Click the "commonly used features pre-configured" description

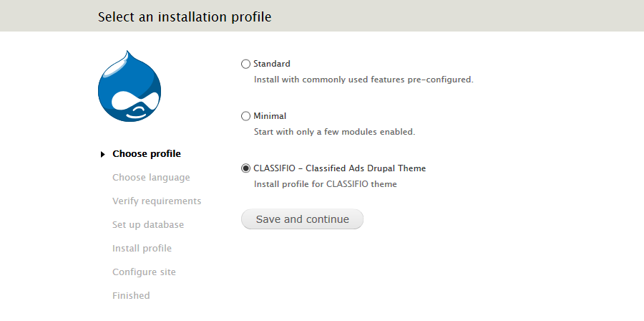(x=364, y=80)
